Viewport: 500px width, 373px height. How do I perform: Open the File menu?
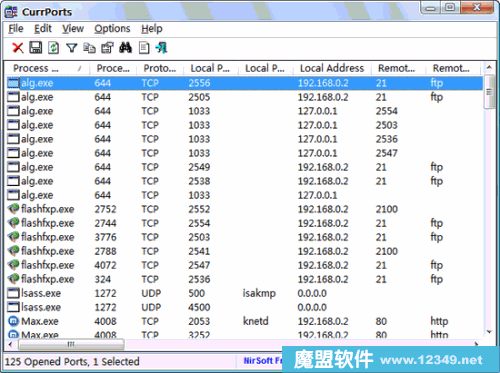(x=16, y=29)
